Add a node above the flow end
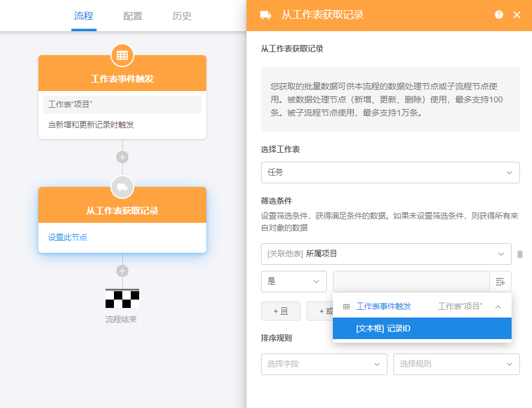Image resolution: width=532 pixels, height=408 pixels. [122, 271]
